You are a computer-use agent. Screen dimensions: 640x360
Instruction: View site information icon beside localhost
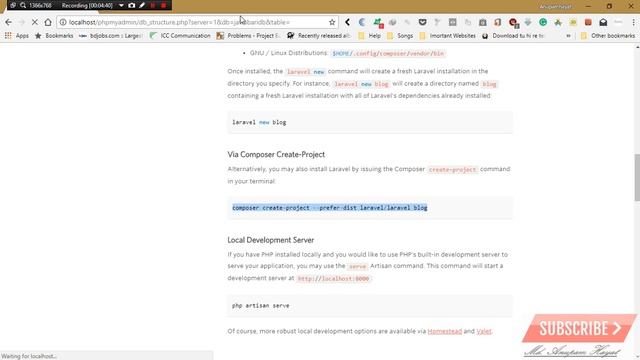pyautogui.click(x=63, y=22)
